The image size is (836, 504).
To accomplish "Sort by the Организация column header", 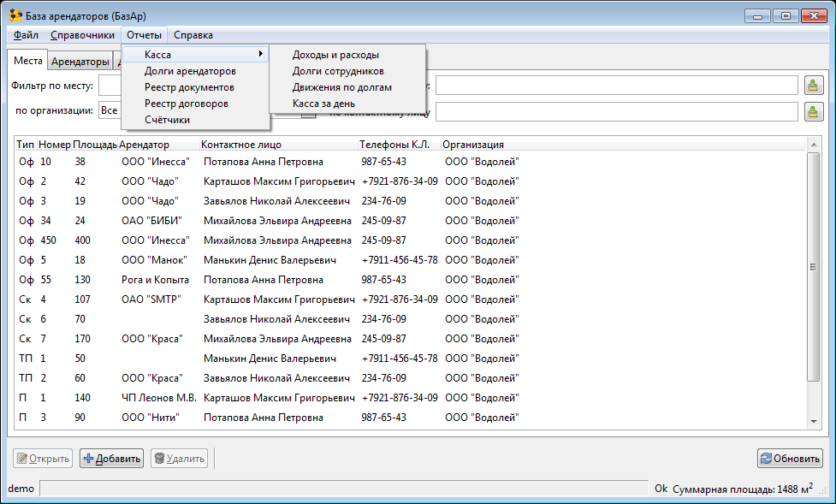I will 623,145.
